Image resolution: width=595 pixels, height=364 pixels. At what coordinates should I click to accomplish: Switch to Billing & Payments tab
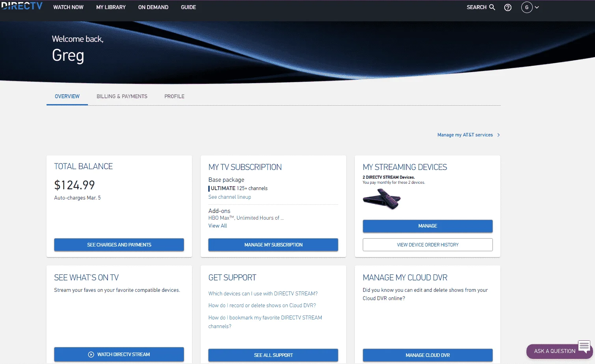coord(122,96)
